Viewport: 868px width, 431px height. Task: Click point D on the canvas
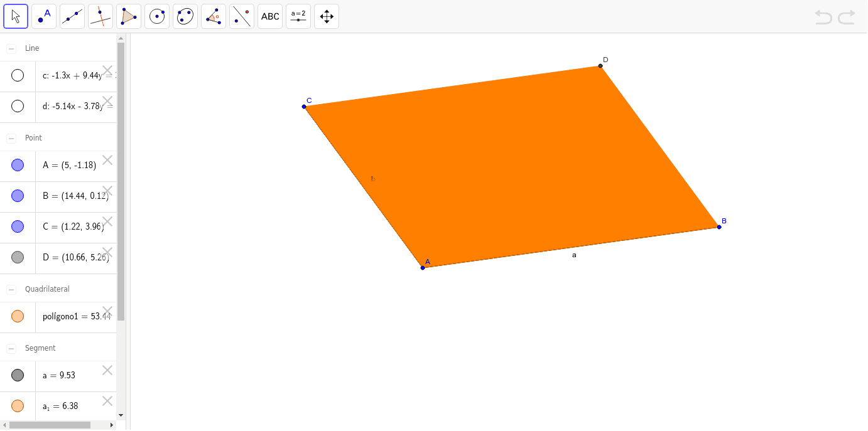point(600,66)
